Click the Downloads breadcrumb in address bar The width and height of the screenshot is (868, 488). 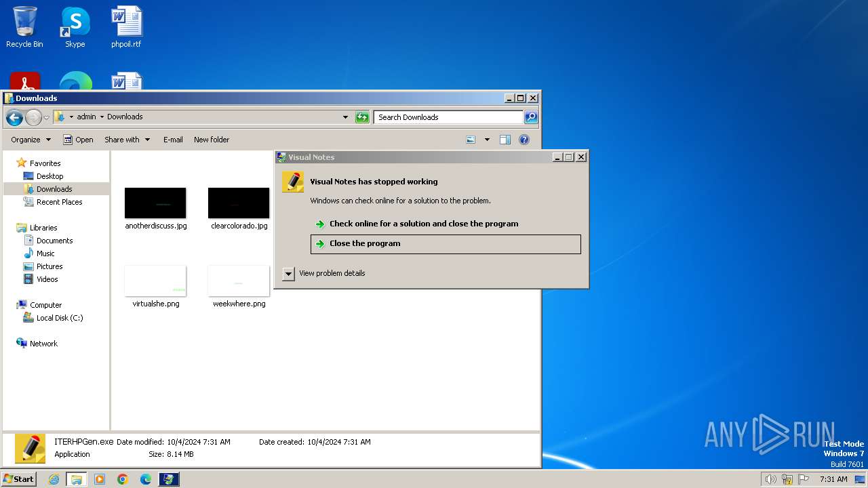[x=125, y=117]
